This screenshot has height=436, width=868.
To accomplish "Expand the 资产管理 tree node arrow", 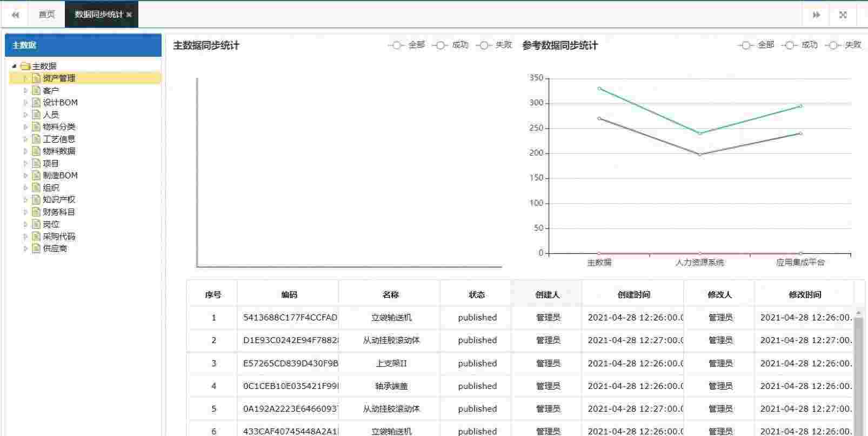I will (25, 78).
